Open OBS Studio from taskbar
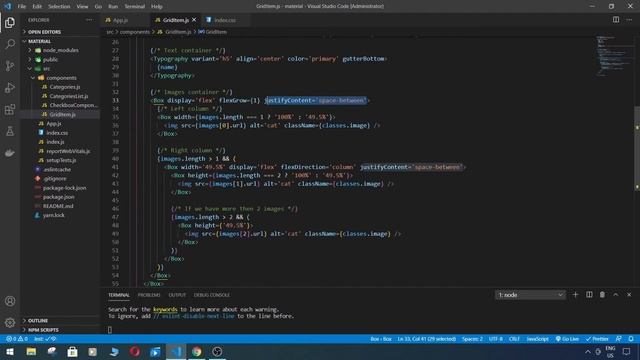Viewport: 640px width, 360px height. 217,351
